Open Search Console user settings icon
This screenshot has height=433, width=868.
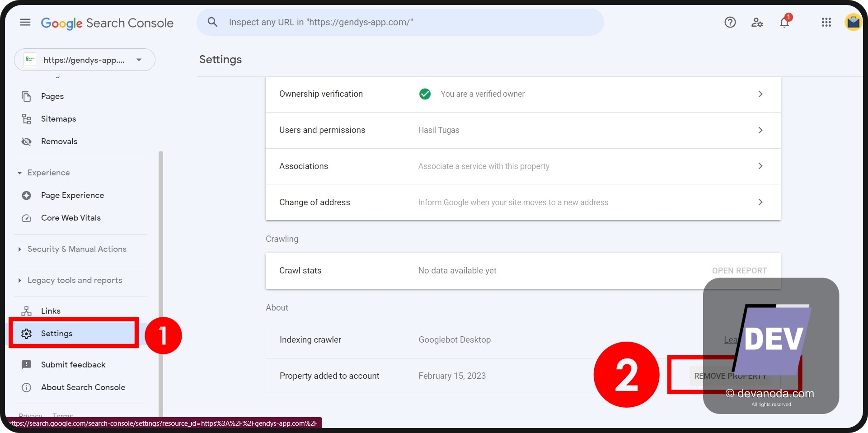[757, 22]
